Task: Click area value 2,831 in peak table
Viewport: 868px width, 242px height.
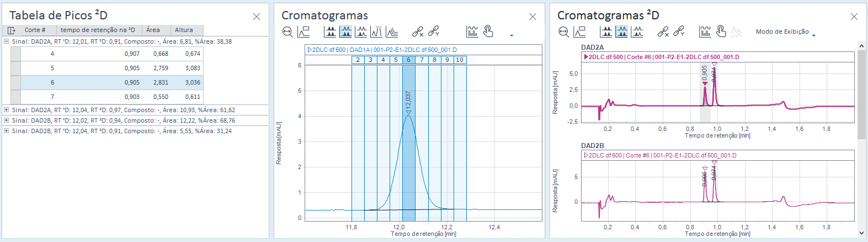Action: (161, 82)
